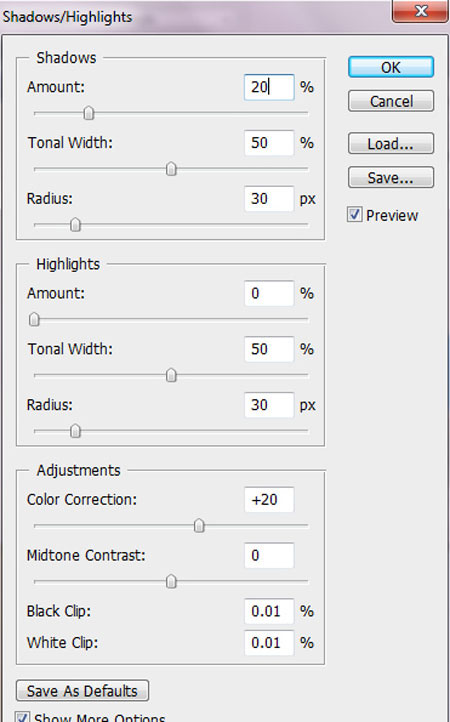Screen dimensions: 450x722
Task: Click the Shadows Tonal Width slider handle
Action: tap(171, 169)
